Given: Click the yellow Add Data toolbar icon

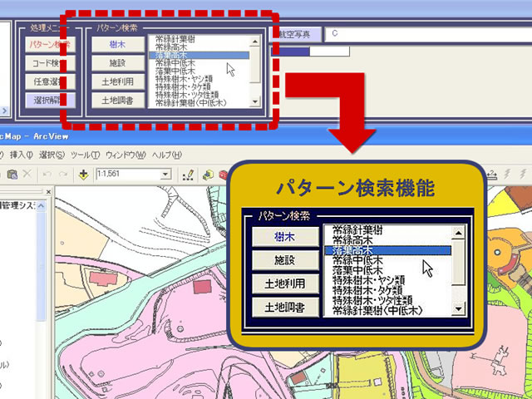Looking at the screenshot, I should coord(84,175).
